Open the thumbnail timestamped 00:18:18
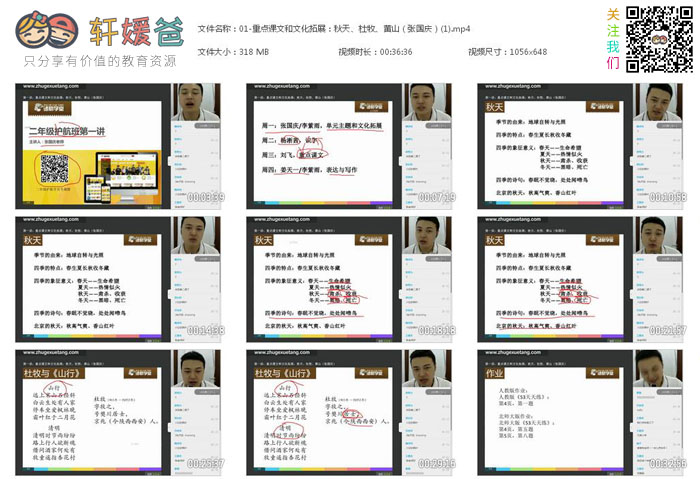This screenshot has width=700, height=479. 349,279
